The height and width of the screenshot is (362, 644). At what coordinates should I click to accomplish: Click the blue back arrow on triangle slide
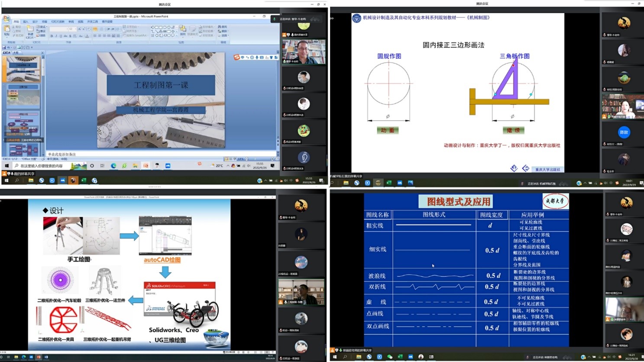tap(525, 168)
